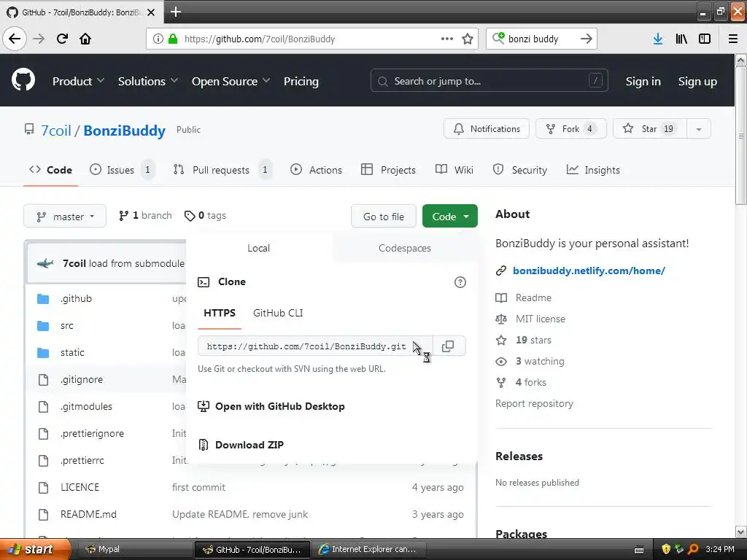Screen dimensions: 747x560
Task: Switch to the Codespaces tab in popup
Action: 404,248
